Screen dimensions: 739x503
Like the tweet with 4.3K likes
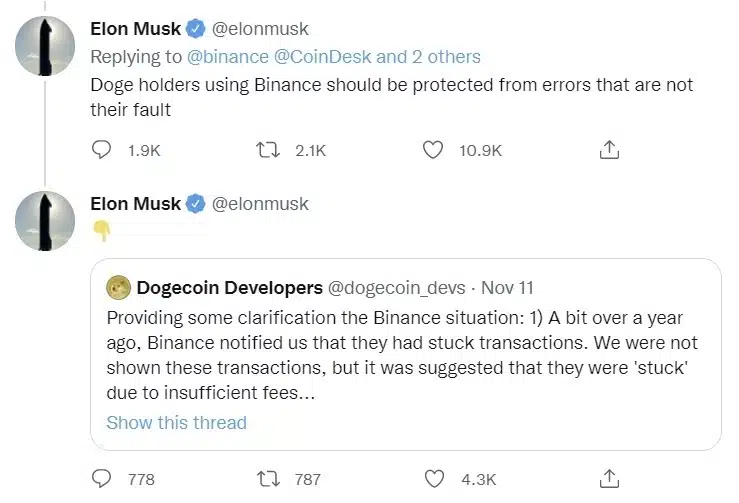[x=432, y=479]
